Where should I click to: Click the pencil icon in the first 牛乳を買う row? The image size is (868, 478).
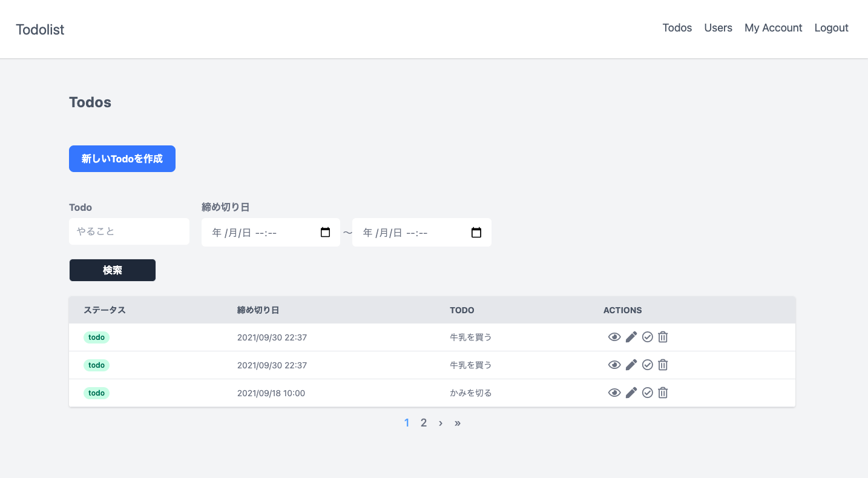pos(631,337)
